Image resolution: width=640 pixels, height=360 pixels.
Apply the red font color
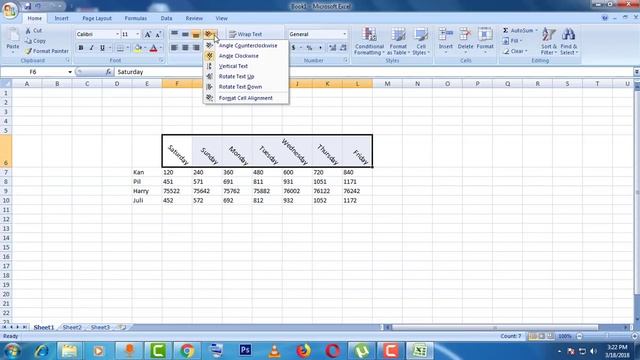(153, 48)
